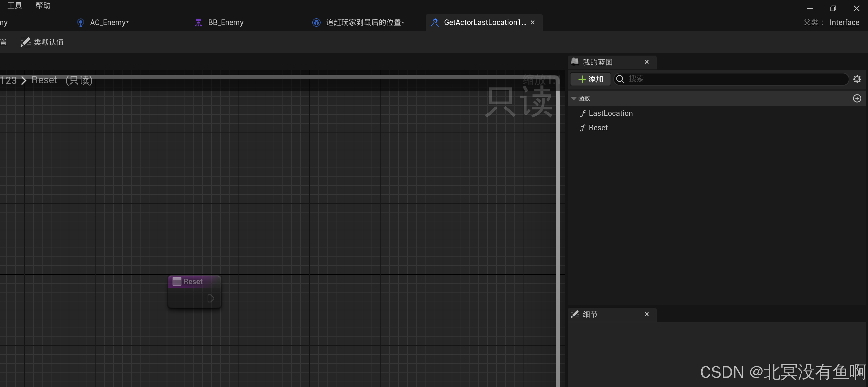This screenshot has height=387, width=868.
Task: Open the My Blueprint settings gear
Action: (857, 79)
